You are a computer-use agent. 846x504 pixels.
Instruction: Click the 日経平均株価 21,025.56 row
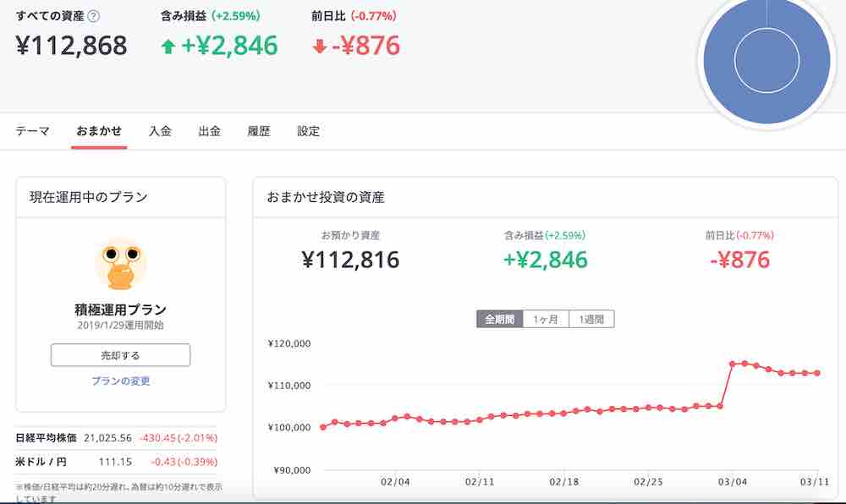(x=116, y=438)
